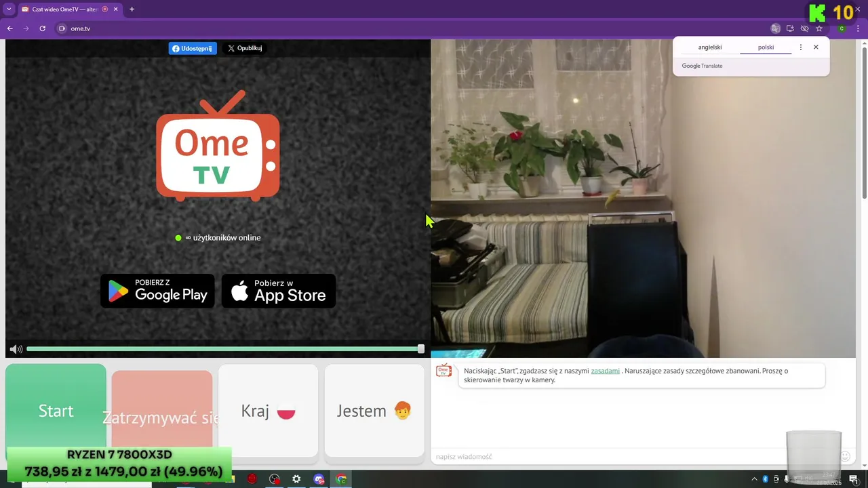Open site info camera icon in address bar

[x=62, y=28]
